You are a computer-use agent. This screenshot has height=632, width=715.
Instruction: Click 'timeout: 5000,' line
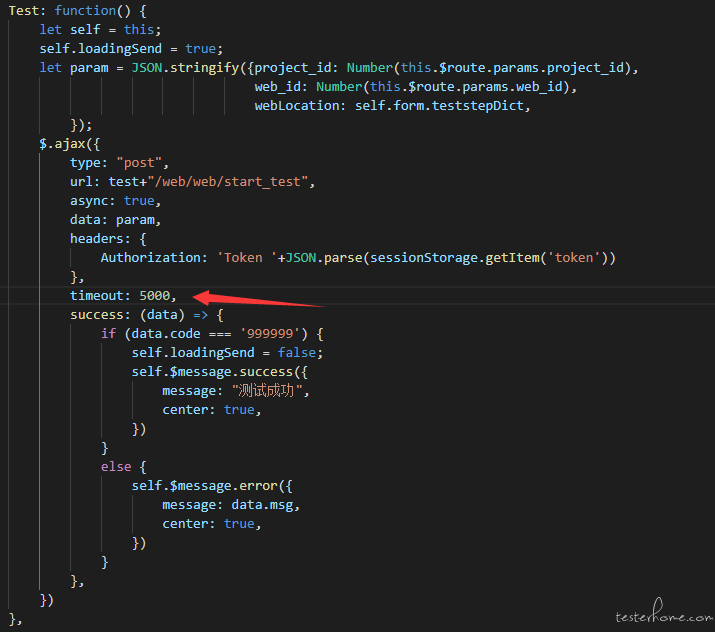[x=123, y=295]
